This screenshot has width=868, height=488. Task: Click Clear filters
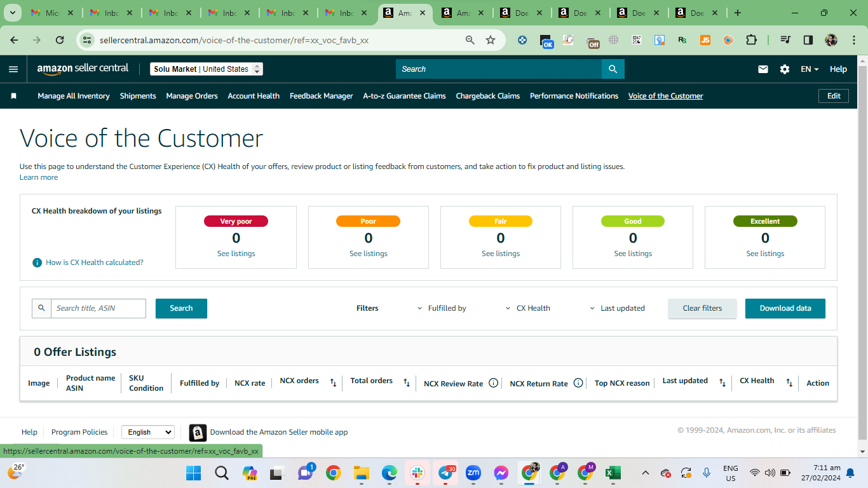[x=702, y=308]
